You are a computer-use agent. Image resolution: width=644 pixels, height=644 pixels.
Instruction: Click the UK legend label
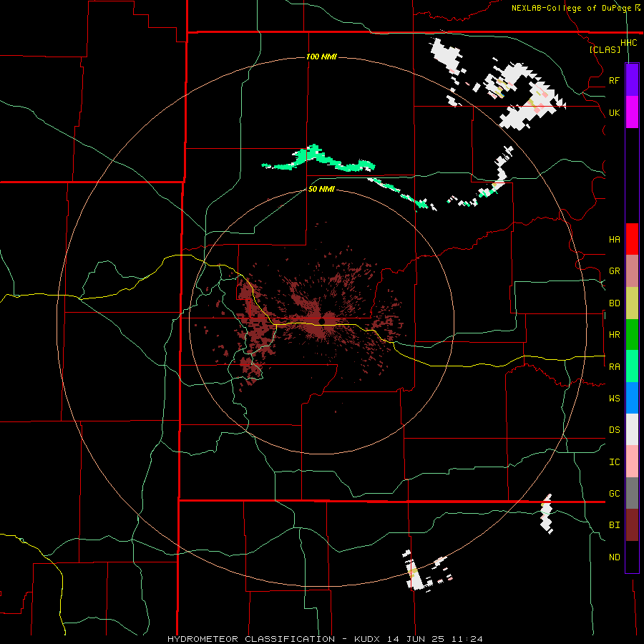[614, 112]
